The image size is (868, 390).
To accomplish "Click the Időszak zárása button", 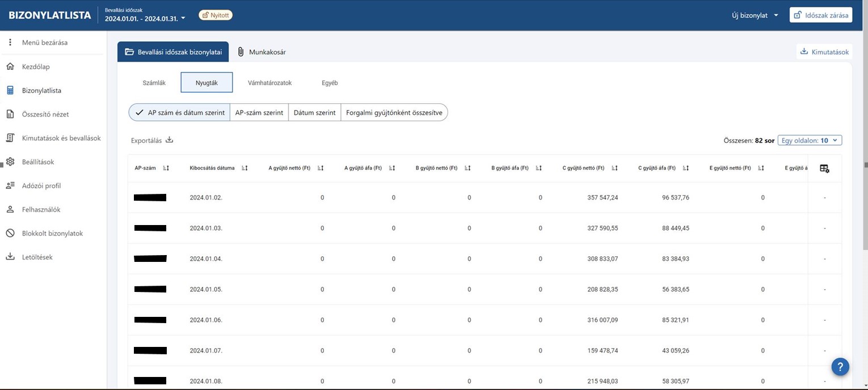I will [821, 15].
